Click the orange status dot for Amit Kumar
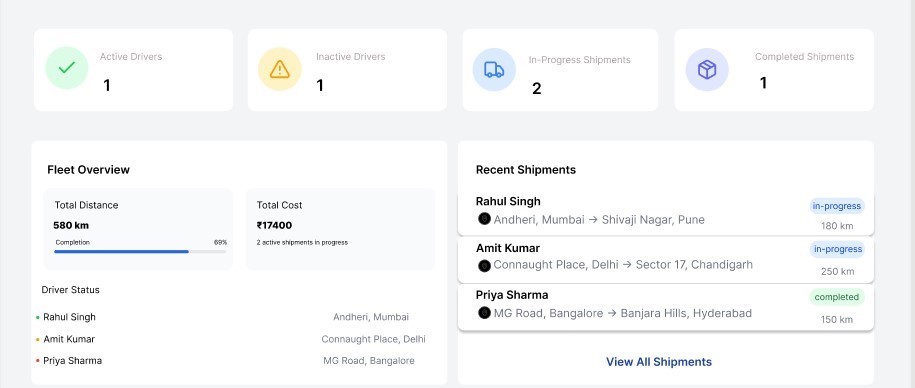 38,339
